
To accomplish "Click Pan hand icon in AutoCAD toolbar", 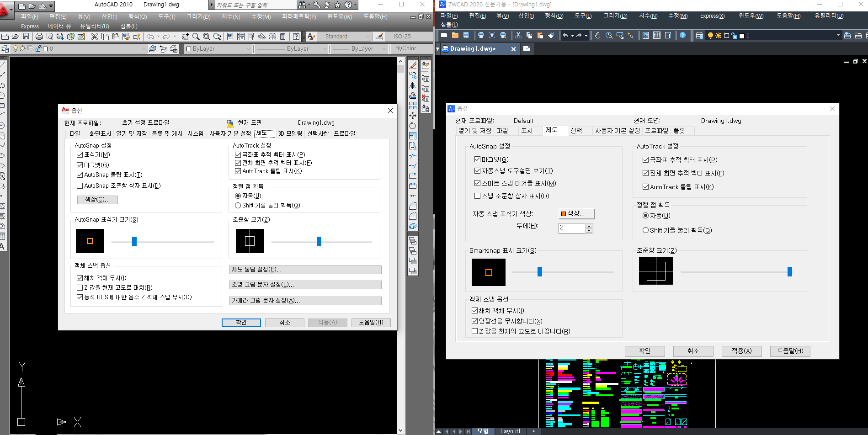I will (185, 37).
